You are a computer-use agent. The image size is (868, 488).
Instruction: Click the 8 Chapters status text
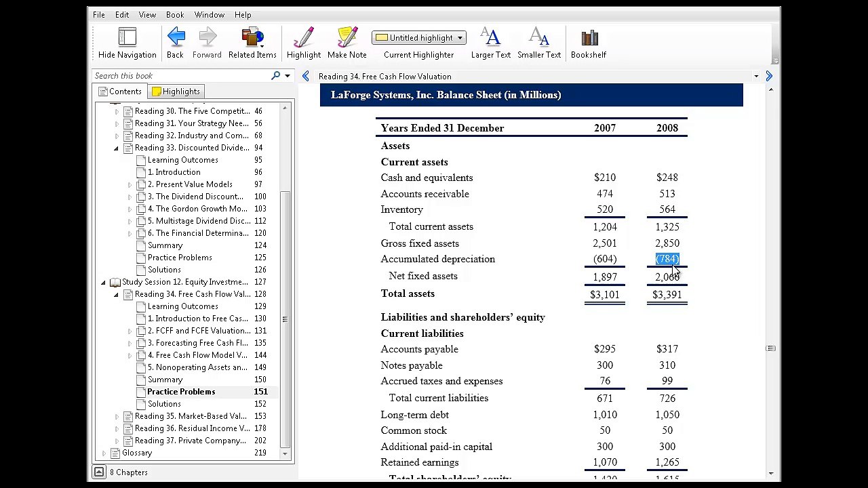pos(129,472)
